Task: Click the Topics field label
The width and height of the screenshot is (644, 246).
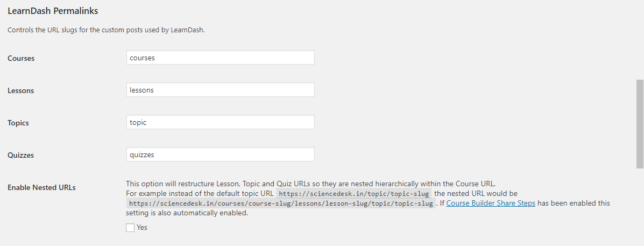Action: pos(18,123)
